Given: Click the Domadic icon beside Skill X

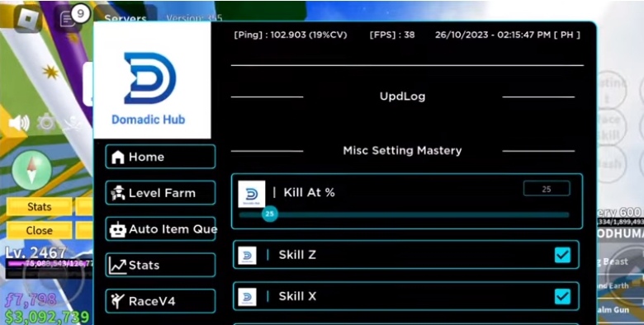Looking at the screenshot, I should pos(247,297).
